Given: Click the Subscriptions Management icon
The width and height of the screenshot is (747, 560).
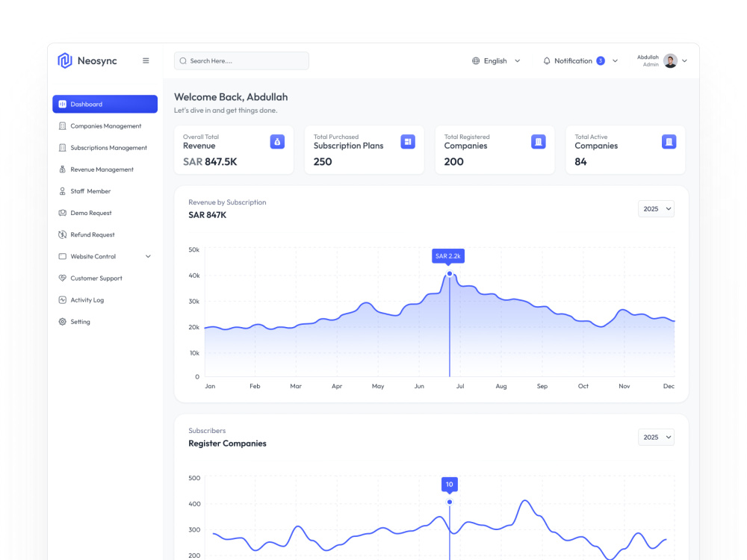Looking at the screenshot, I should click(63, 148).
